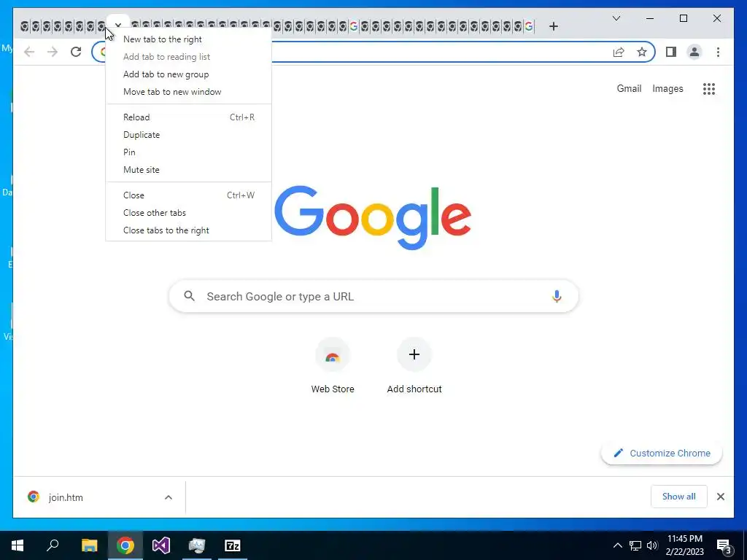Viewport: 747px width, 560px height.
Task: Click the search magnifier icon in searchbox
Action: click(189, 296)
